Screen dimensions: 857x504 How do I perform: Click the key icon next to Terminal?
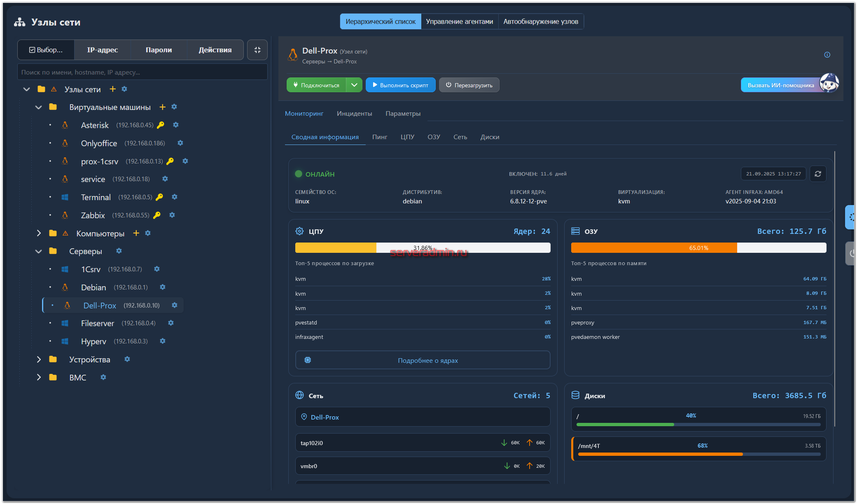(x=159, y=197)
